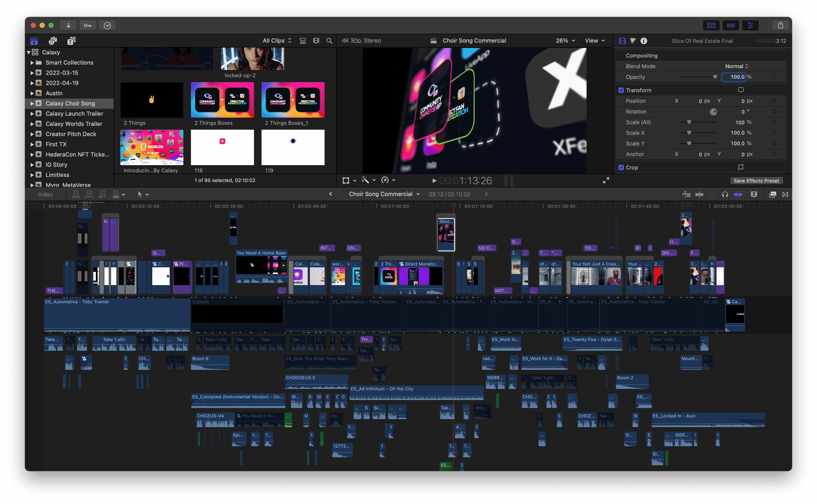Image resolution: width=817 pixels, height=504 pixels.
Task: Open the 26% viewer zoom dropdown
Action: pyautogui.click(x=565, y=41)
